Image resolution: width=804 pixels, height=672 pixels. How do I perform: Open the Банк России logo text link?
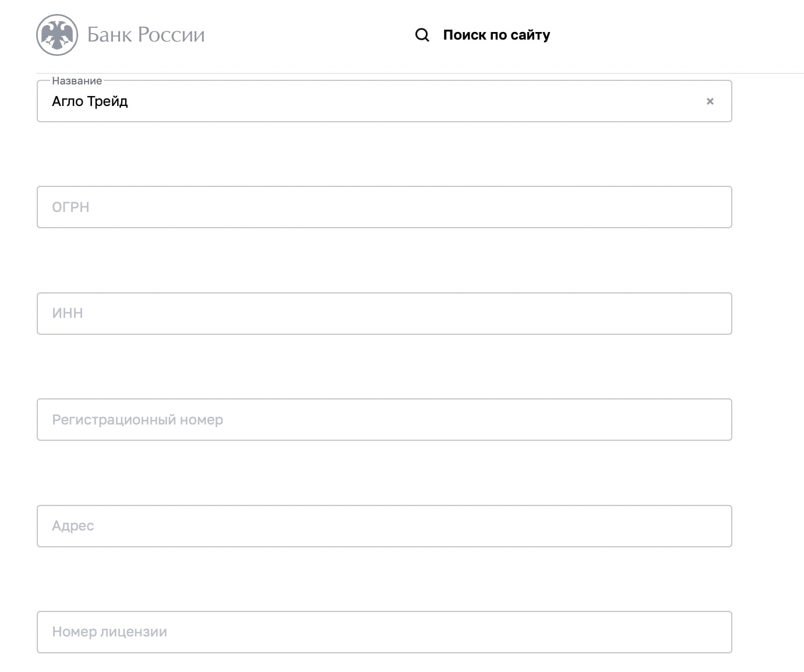[146, 35]
